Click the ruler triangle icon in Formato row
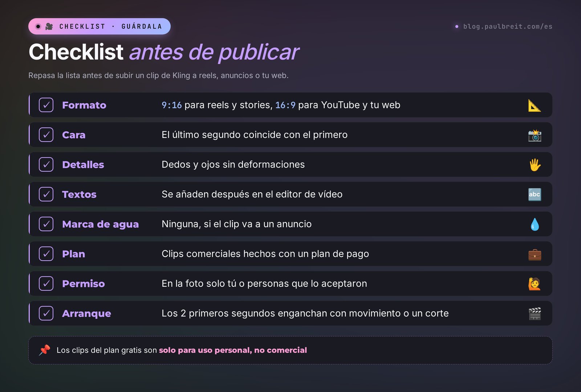This screenshot has height=392, width=581. (x=535, y=105)
